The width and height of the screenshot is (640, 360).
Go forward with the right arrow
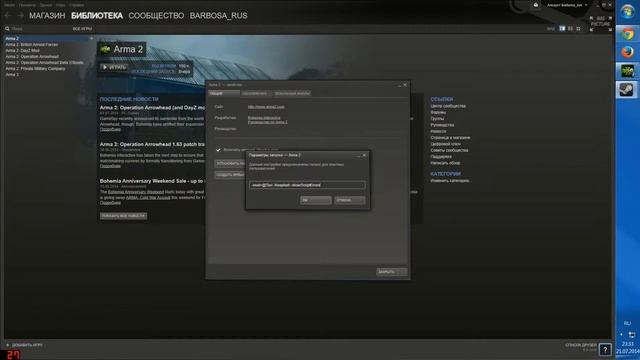(20, 16)
